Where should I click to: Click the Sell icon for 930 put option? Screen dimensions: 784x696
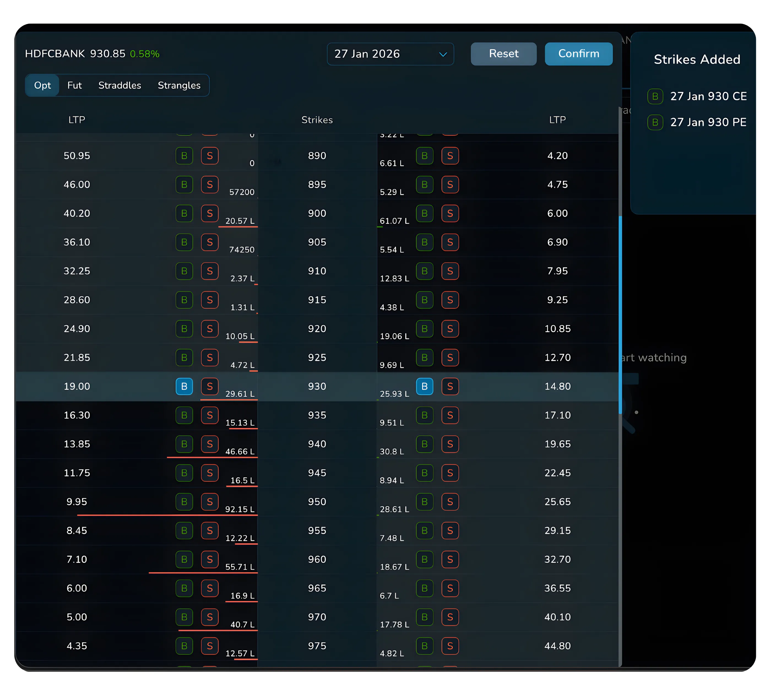(x=450, y=387)
